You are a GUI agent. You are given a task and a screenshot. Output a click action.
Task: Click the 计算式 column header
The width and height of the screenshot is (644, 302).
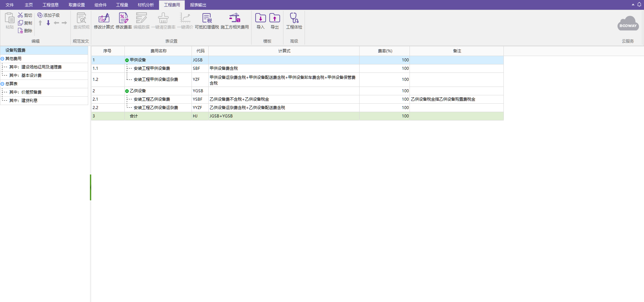(284, 51)
